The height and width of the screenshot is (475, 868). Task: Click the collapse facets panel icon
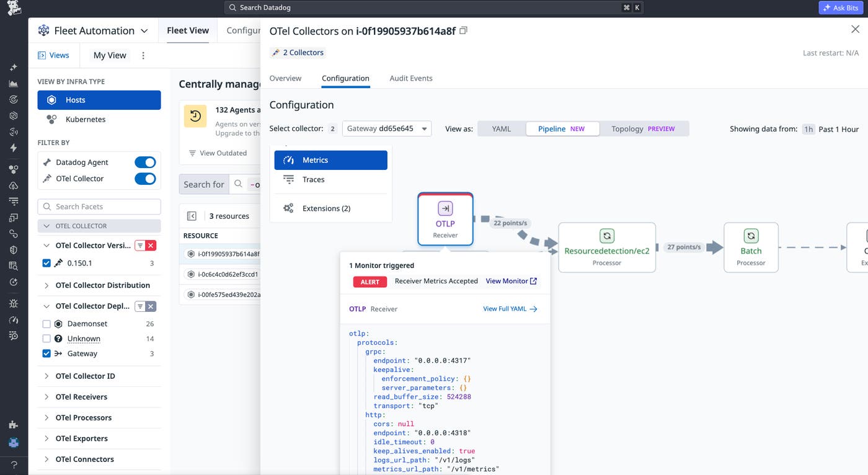tap(192, 216)
